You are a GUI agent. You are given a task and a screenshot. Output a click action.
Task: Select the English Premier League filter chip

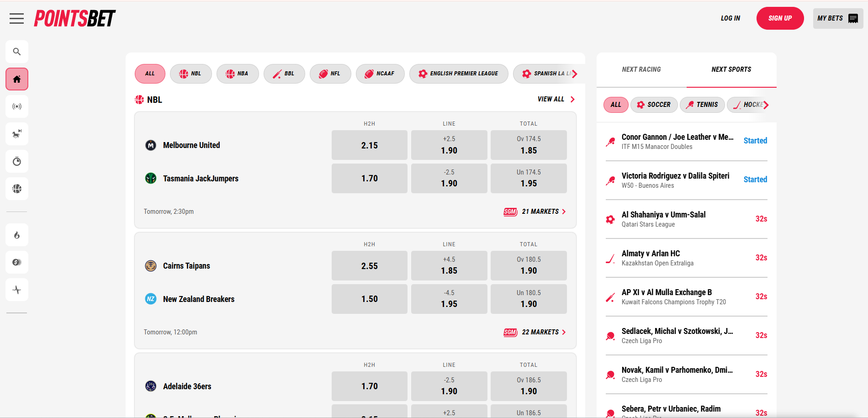[459, 74]
